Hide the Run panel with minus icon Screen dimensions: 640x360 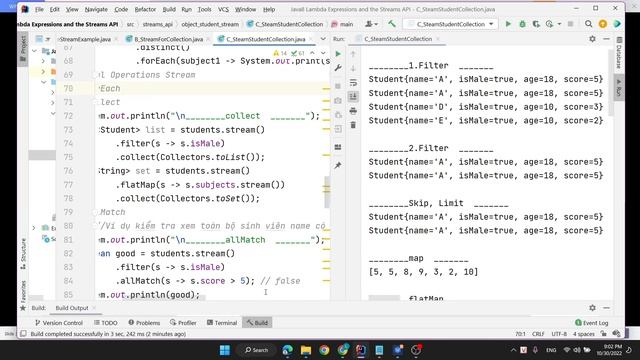click(607, 39)
